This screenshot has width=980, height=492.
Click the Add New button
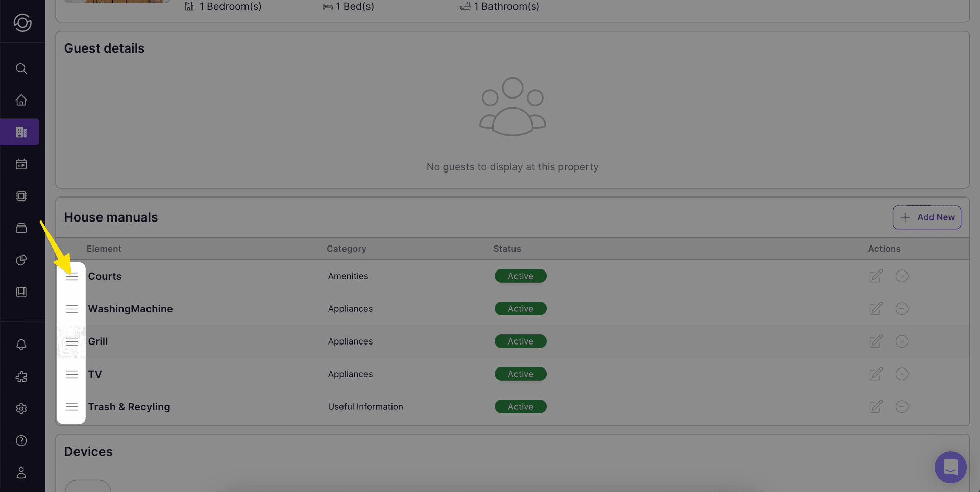926,217
